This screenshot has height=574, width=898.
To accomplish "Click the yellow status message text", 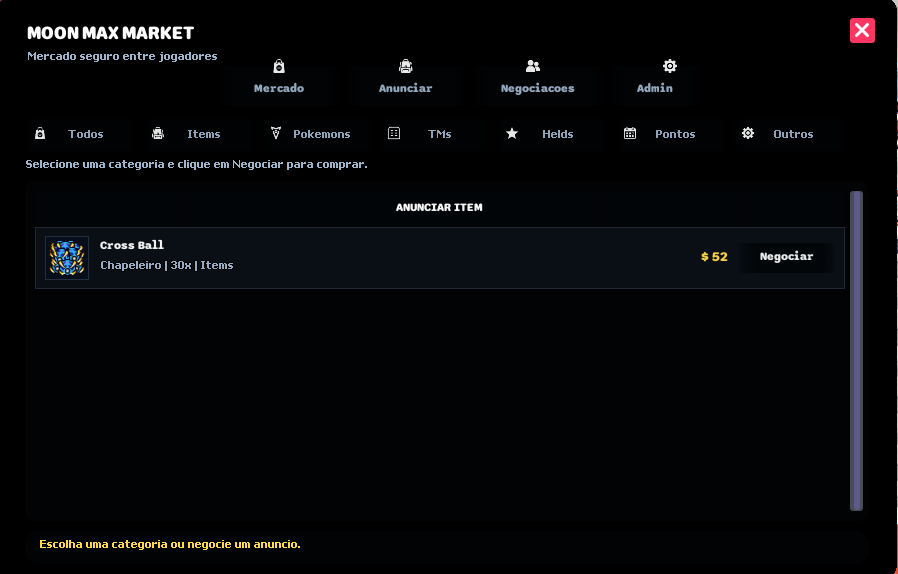I will [x=170, y=544].
